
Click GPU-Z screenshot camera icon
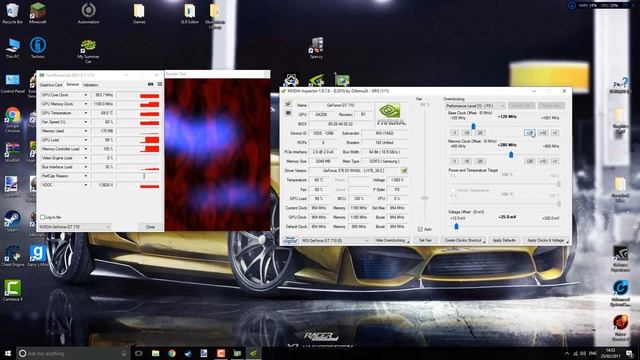pyautogui.click(x=151, y=84)
